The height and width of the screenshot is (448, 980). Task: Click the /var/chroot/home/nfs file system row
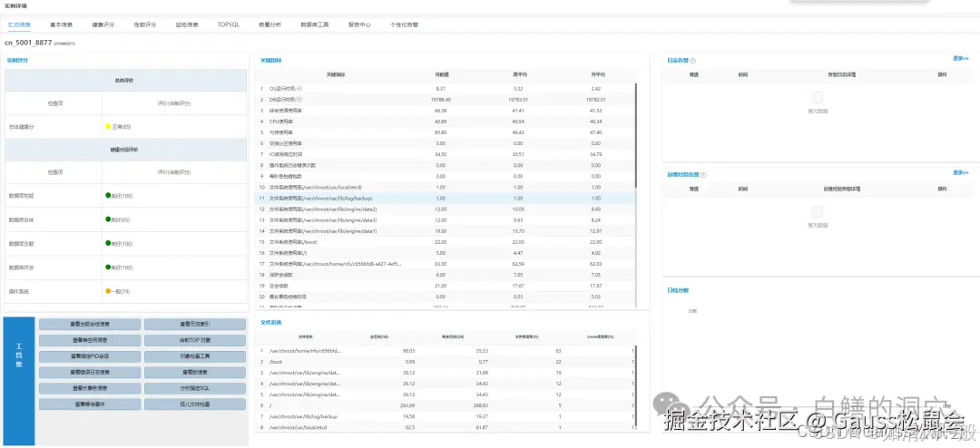click(446, 351)
